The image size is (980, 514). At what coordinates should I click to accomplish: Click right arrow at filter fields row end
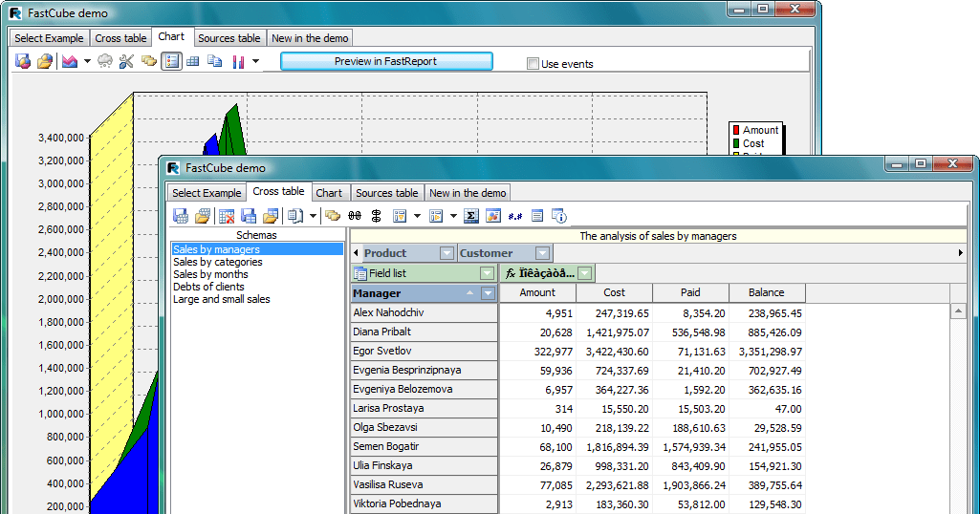point(961,253)
